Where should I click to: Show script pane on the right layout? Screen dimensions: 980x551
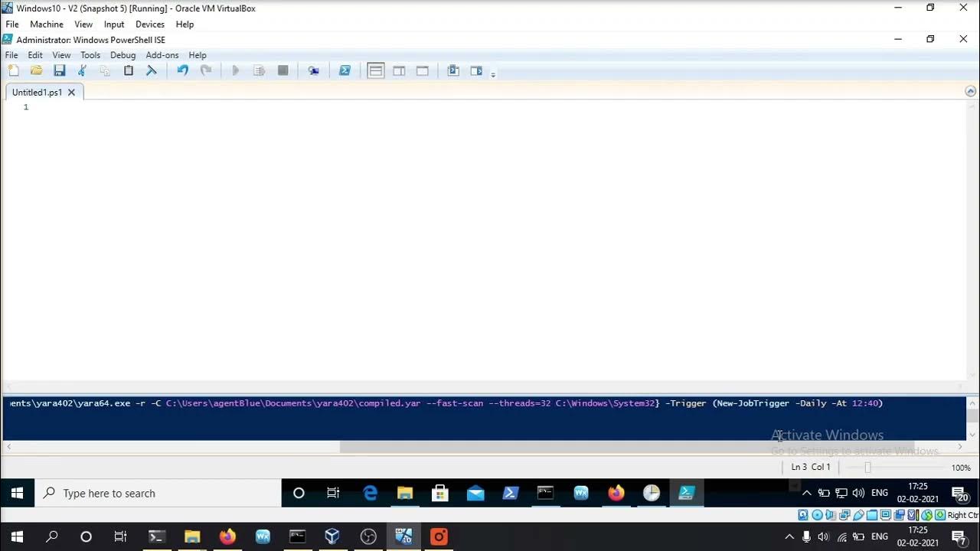point(399,70)
